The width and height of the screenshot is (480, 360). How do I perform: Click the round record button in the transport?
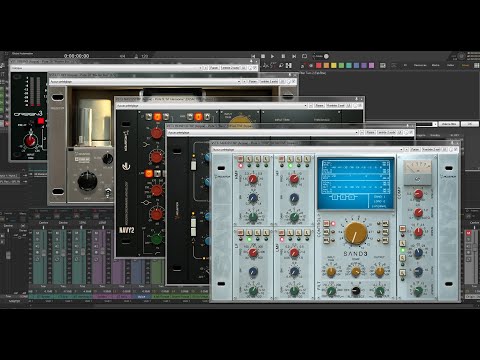[326, 56]
